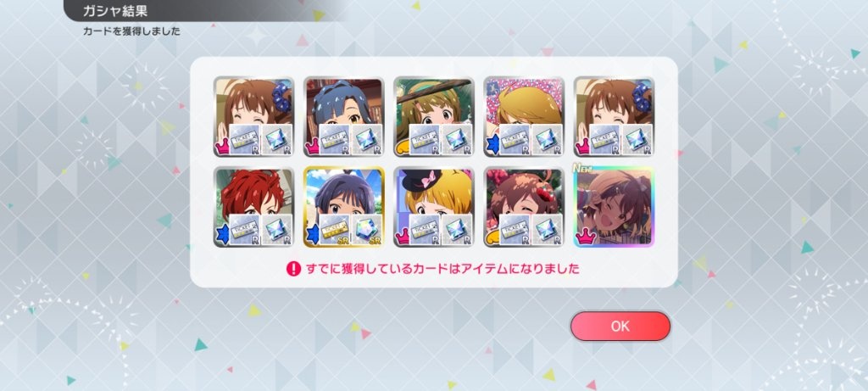This screenshot has height=391, width=868.
Task: Click the ガシャ結果 header title
Action: pos(115,11)
